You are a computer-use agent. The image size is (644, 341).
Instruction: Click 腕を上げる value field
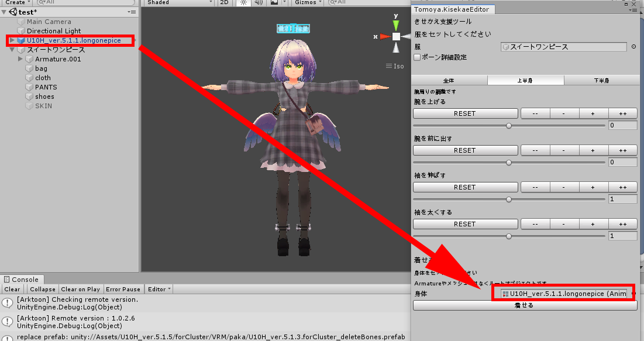click(x=622, y=125)
